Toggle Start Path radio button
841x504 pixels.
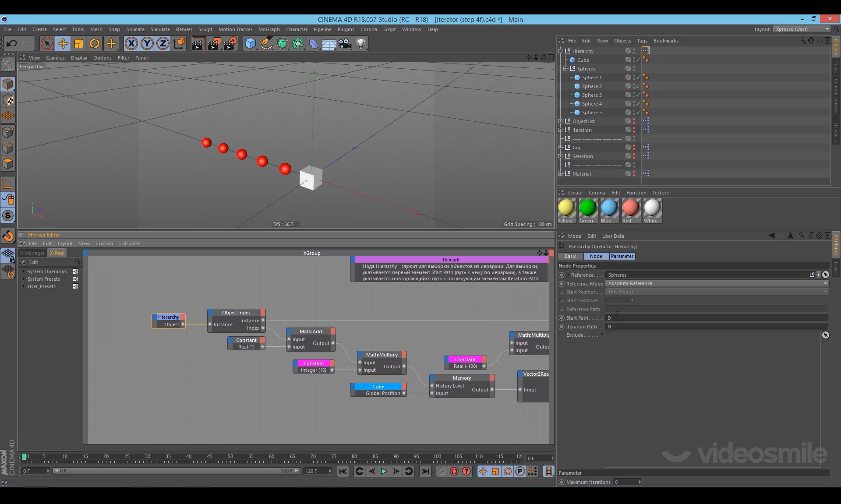(x=562, y=318)
